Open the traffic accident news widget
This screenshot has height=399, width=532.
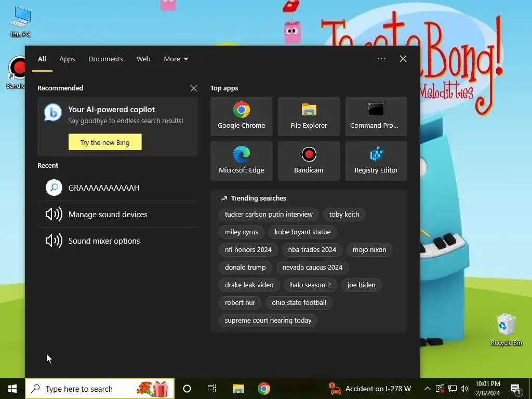click(x=370, y=389)
